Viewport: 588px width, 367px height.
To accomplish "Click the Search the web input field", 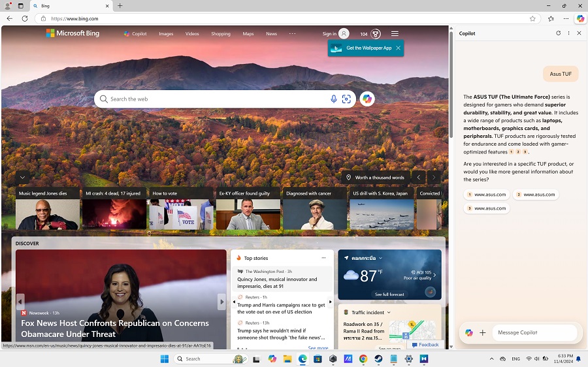I will (216, 99).
